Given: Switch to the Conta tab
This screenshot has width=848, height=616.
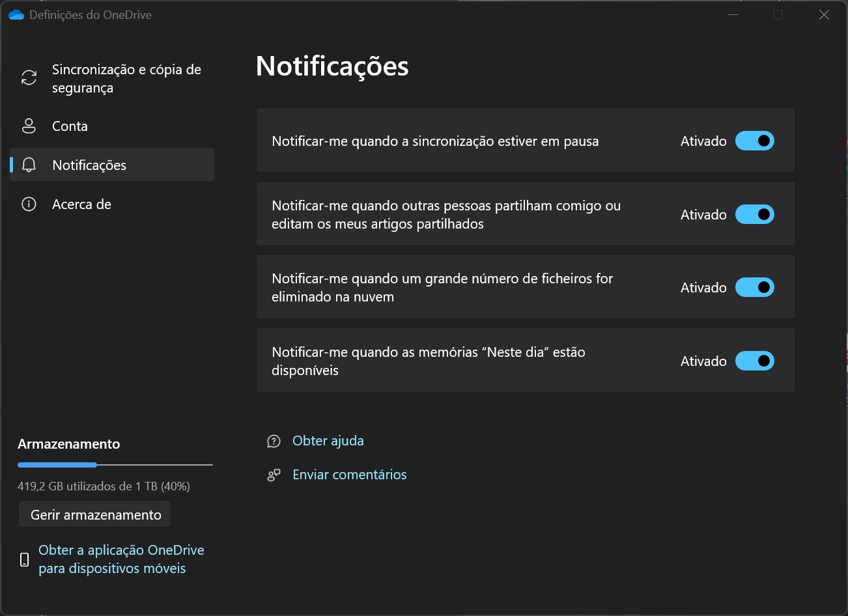Looking at the screenshot, I should pos(70,126).
